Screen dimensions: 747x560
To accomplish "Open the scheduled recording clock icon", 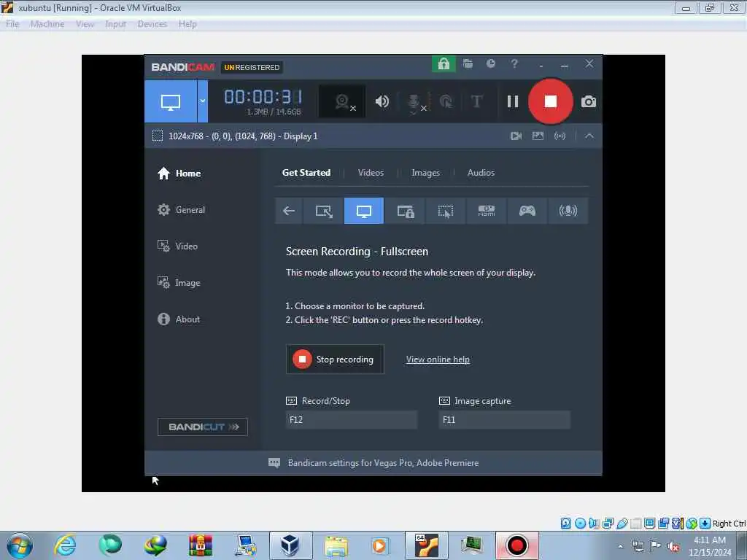I will (491, 64).
